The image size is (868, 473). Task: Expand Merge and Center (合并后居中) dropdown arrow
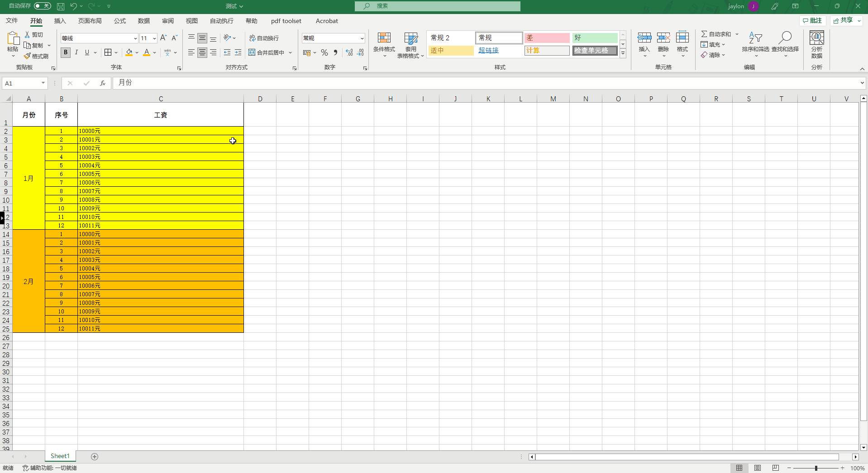coord(290,52)
